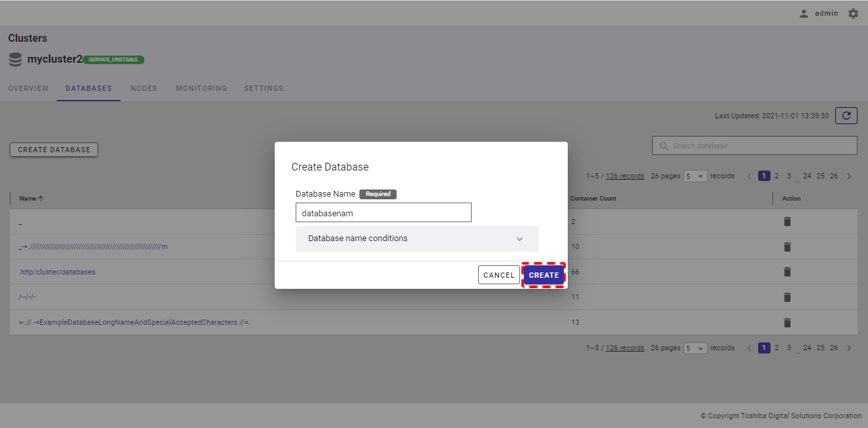Click the refresh button beside Last Updated

(846, 116)
